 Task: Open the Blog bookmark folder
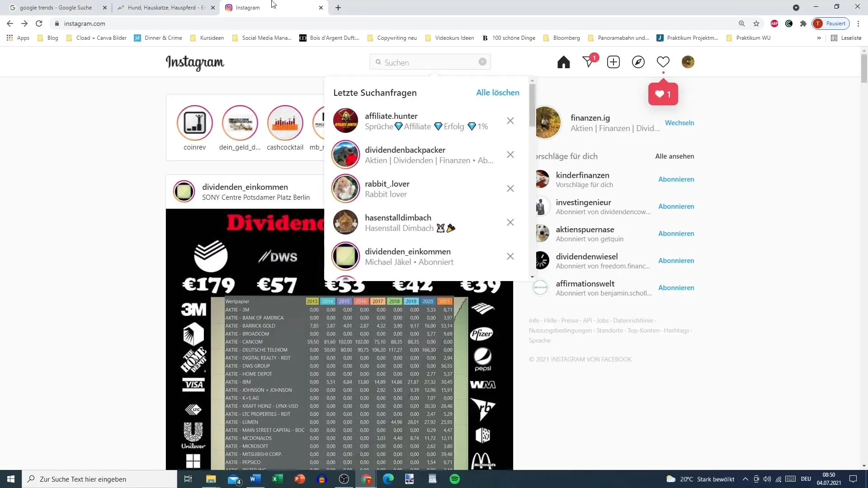(x=48, y=38)
